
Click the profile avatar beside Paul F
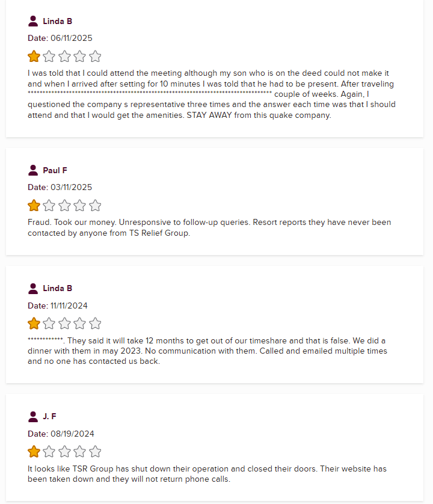[x=33, y=170]
